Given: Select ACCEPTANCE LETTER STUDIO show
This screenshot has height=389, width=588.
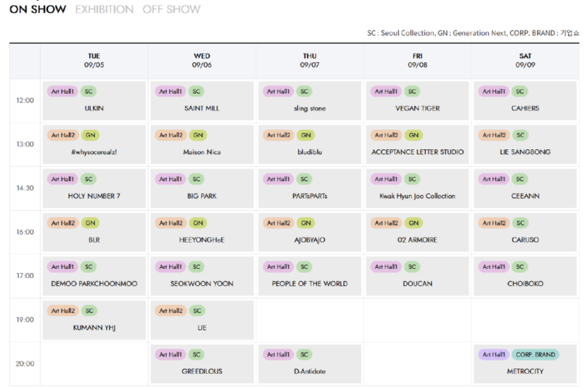Looking at the screenshot, I should click(x=417, y=144).
